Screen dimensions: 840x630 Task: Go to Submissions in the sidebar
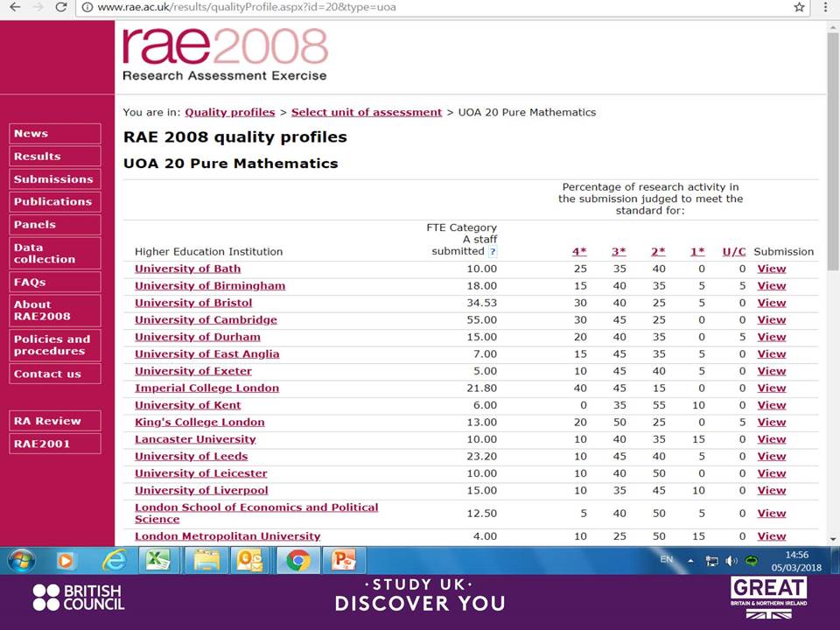(x=54, y=179)
